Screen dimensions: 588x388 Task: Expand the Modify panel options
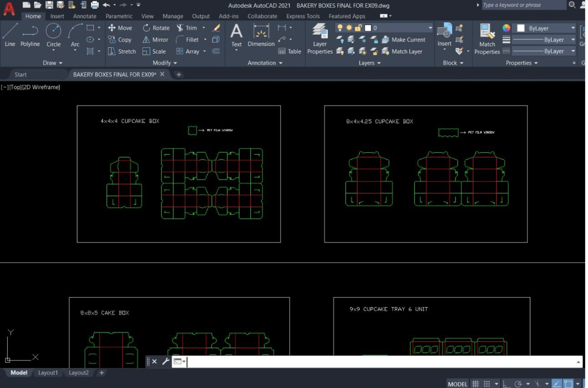[165, 63]
